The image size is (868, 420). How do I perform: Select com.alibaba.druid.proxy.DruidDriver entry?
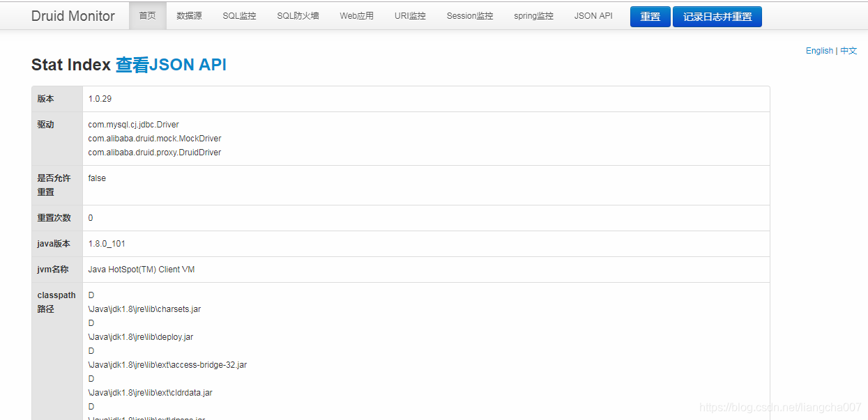[155, 153]
